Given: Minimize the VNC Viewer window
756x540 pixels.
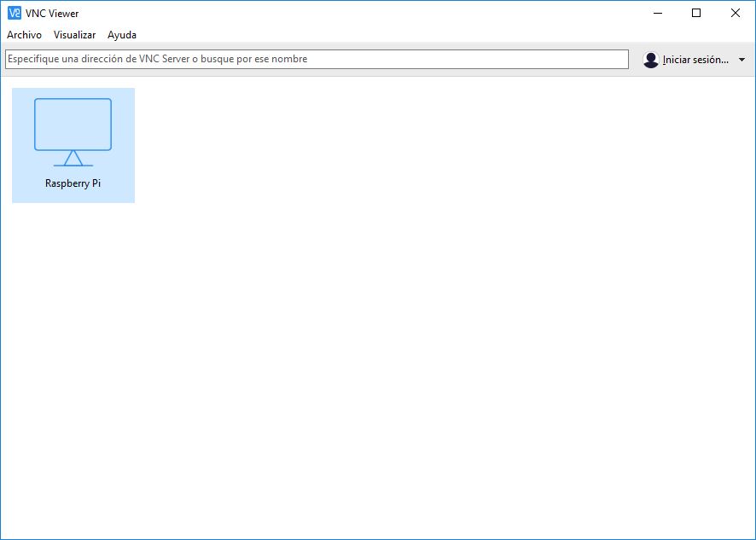Looking at the screenshot, I should click(658, 13).
